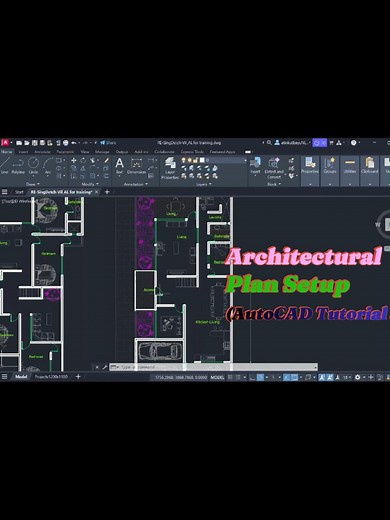Click the search magnifier in title bar
Image resolution: width=390 pixels, height=520 pixels.
click(x=269, y=143)
